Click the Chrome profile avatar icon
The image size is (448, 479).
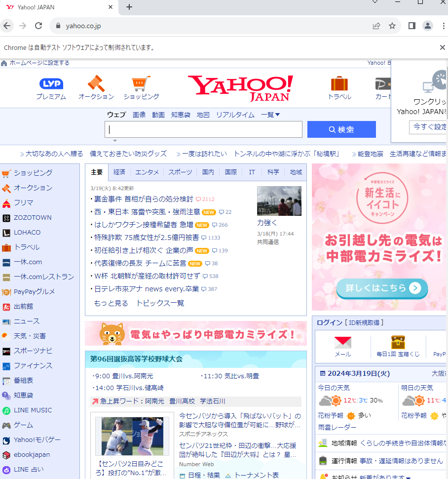click(427, 26)
